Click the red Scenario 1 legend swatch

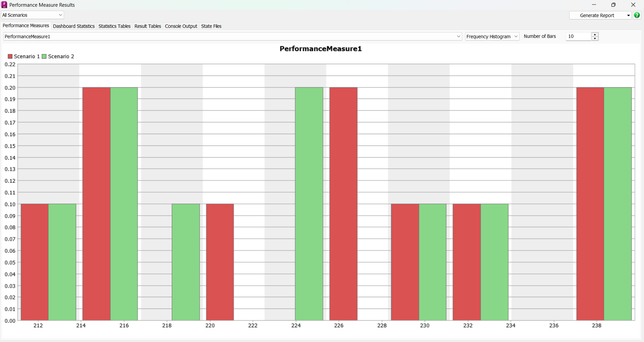pyautogui.click(x=10, y=57)
